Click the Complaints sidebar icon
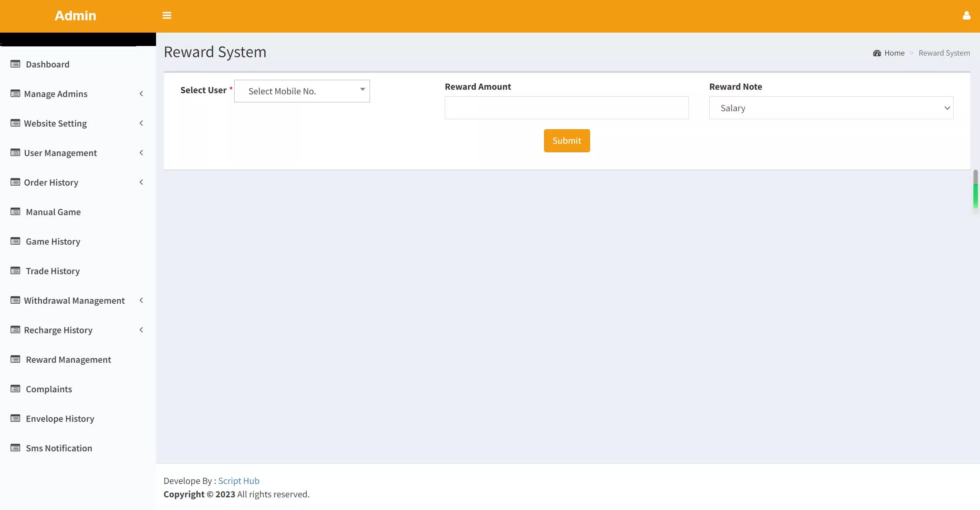 click(15, 389)
